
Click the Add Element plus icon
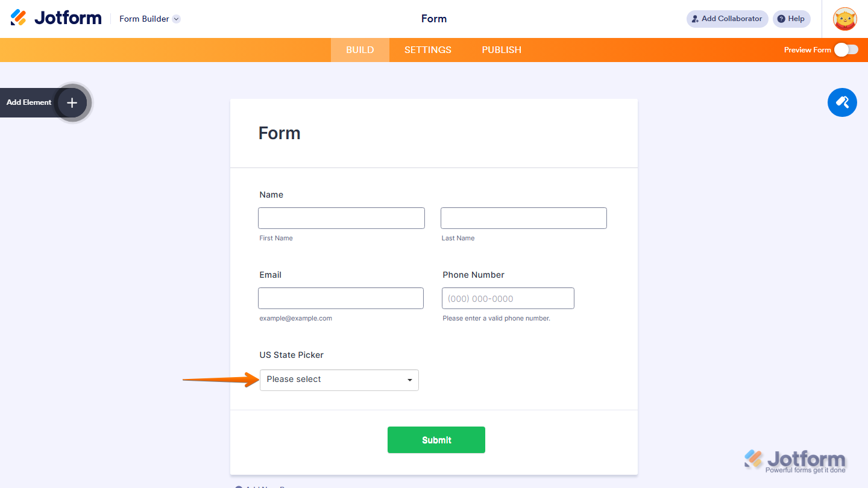[71, 102]
